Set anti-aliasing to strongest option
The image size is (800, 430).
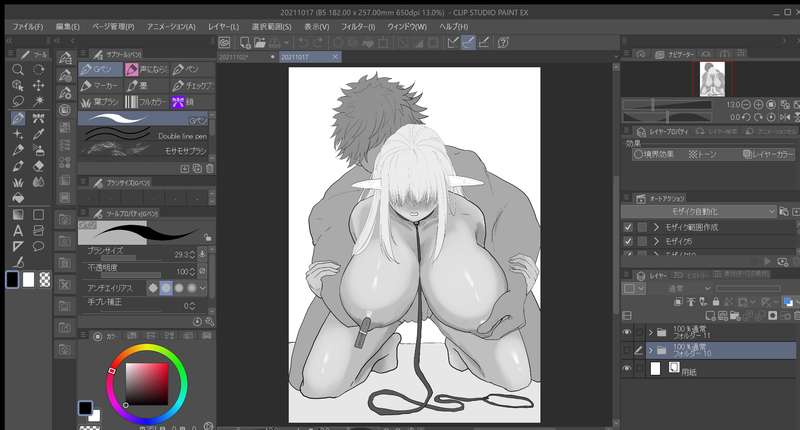tap(192, 288)
